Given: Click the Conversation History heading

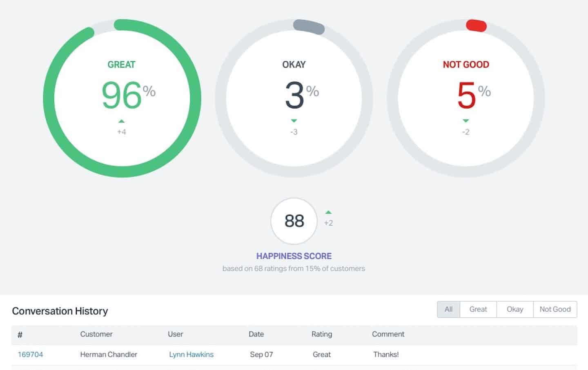Looking at the screenshot, I should [x=60, y=311].
